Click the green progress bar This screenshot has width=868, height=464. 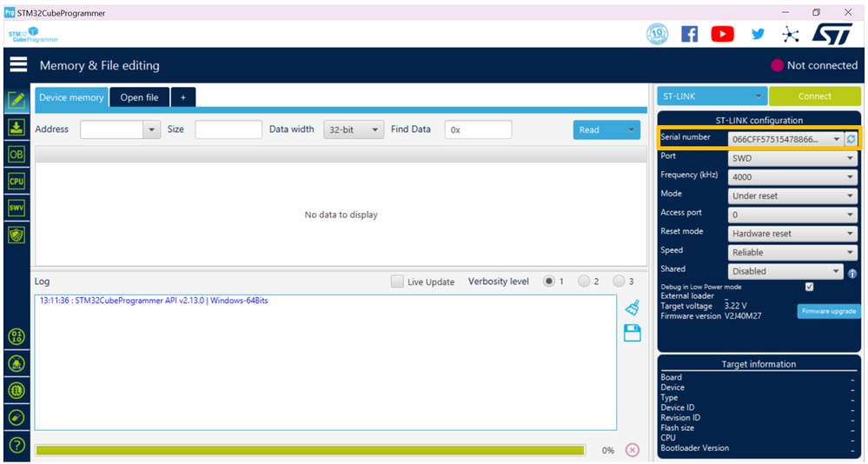(x=310, y=450)
